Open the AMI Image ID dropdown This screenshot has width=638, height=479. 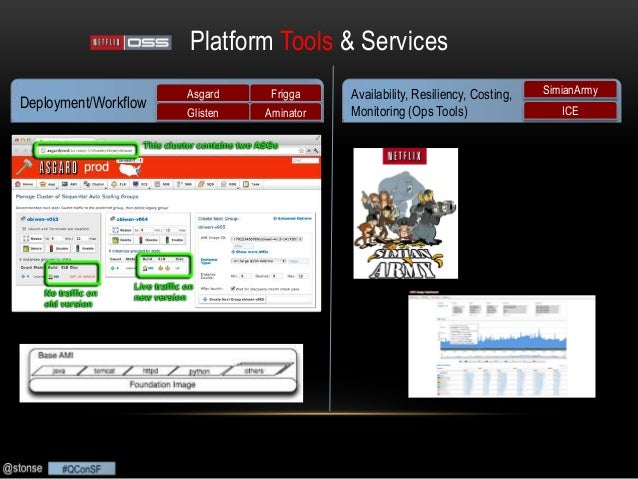click(267, 239)
